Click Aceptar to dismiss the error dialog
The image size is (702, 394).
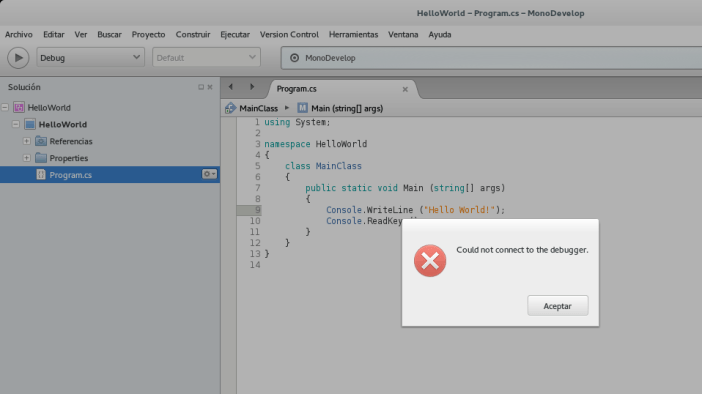click(557, 306)
